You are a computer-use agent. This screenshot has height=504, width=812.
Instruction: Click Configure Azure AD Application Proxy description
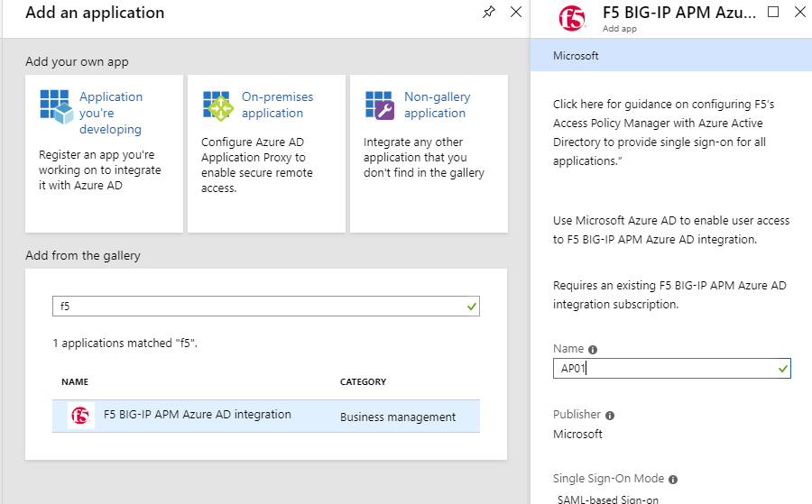pyautogui.click(x=257, y=165)
